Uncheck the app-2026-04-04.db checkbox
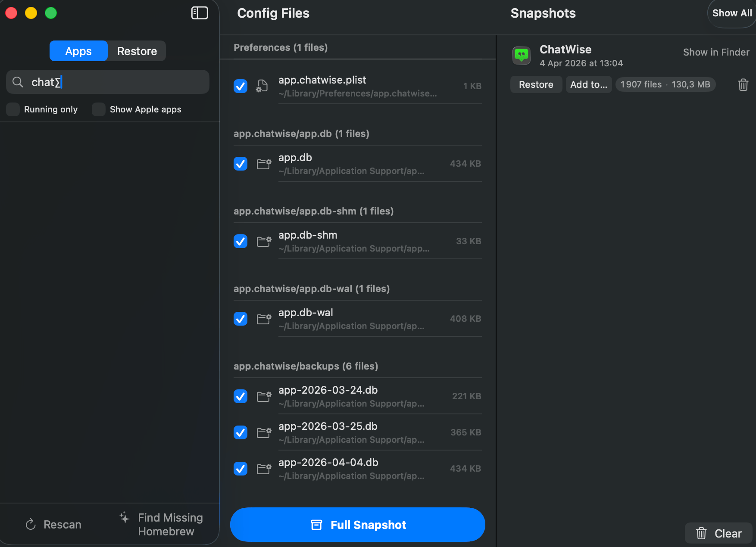The image size is (756, 547). [241, 469]
